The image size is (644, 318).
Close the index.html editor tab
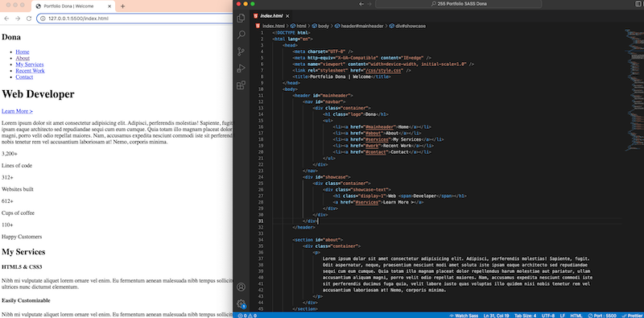[287, 16]
